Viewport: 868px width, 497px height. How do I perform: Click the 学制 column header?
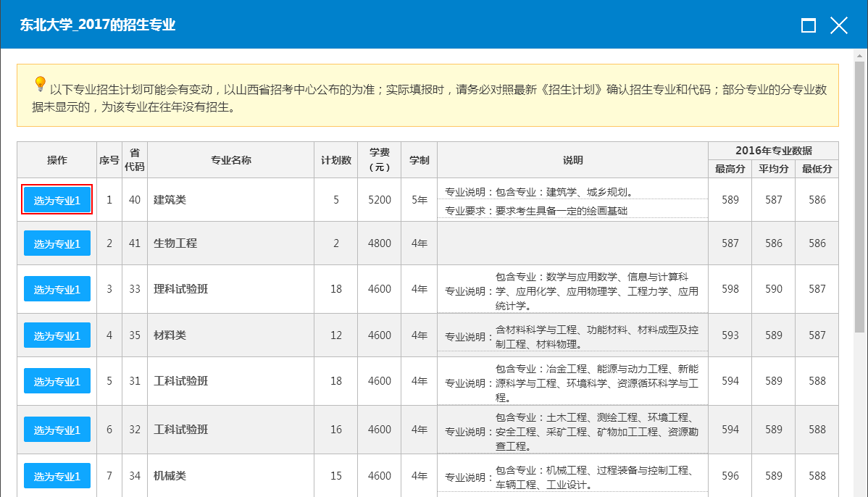tap(419, 160)
